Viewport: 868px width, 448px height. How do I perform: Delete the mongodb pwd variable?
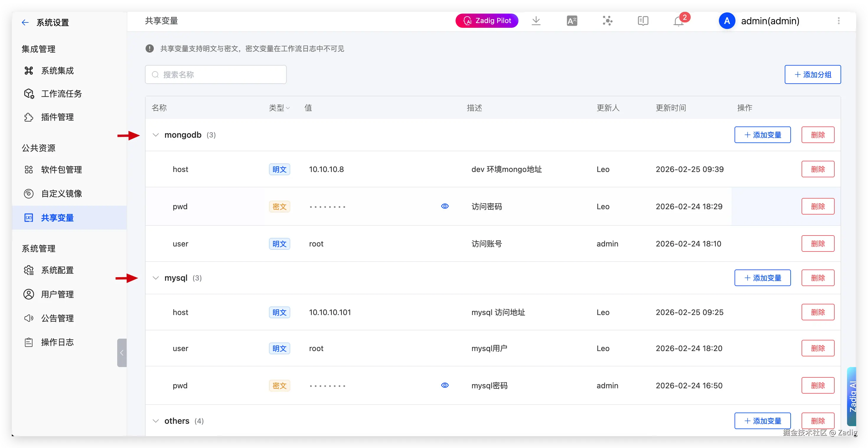[818, 207]
